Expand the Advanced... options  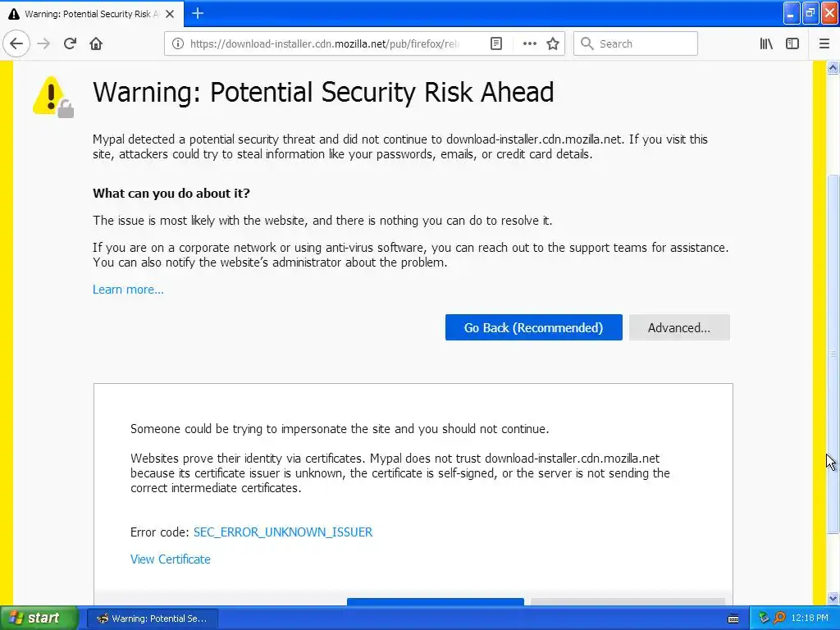pyautogui.click(x=679, y=327)
